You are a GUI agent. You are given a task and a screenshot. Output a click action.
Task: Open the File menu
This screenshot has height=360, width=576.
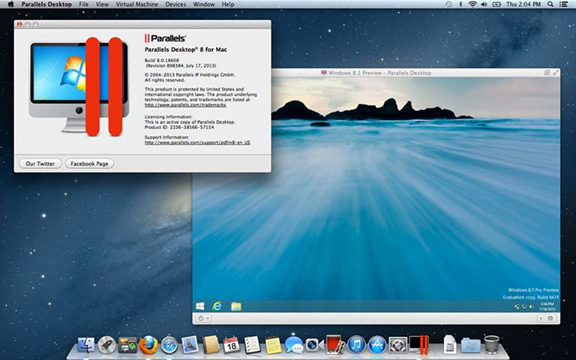tap(84, 4)
